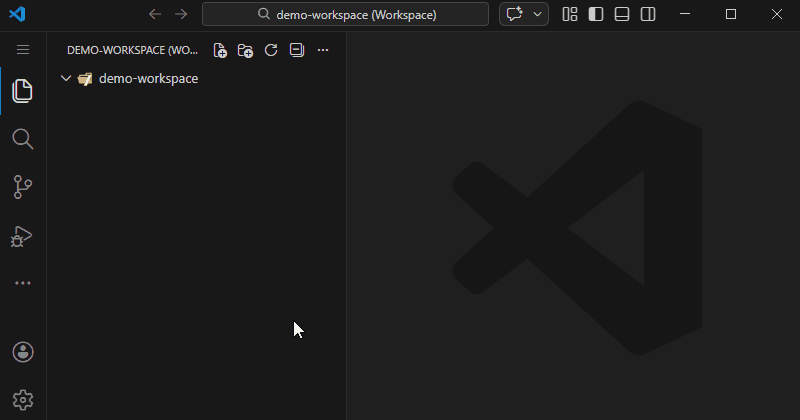Toggle the primary side bar visibility
800x420 pixels.
[596, 14]
